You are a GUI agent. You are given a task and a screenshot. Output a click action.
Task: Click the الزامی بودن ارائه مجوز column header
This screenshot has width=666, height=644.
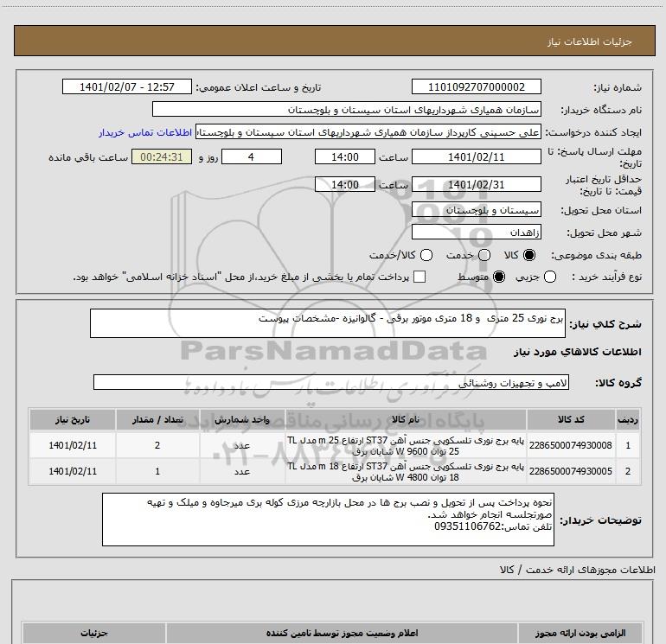(x=580, y=633)
